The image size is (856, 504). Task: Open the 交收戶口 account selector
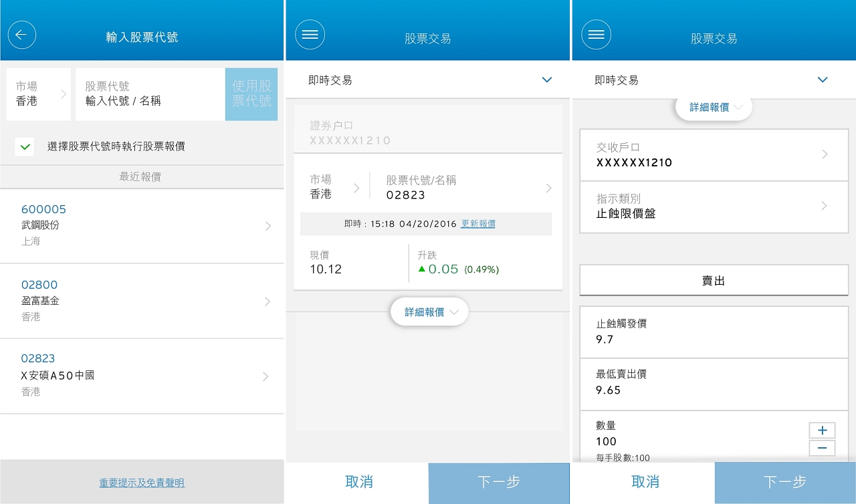coord(714,155)
